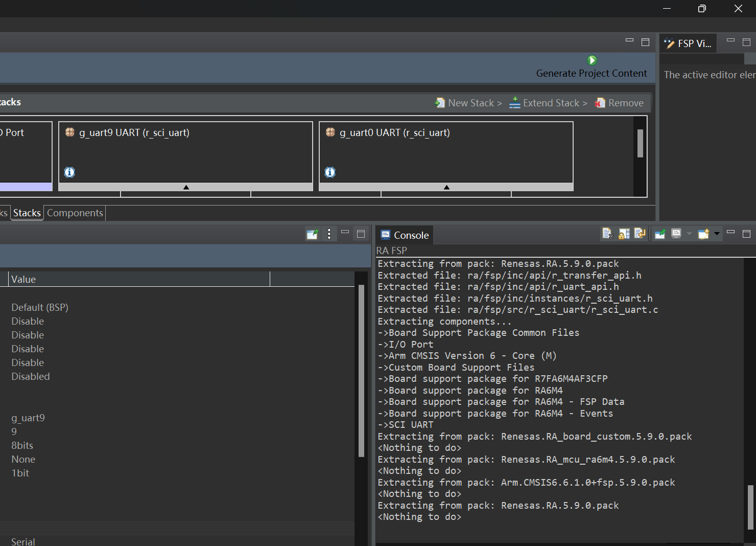Click the Display Selected Console monitor icon
756x546 pixels.
click(676, 234)
